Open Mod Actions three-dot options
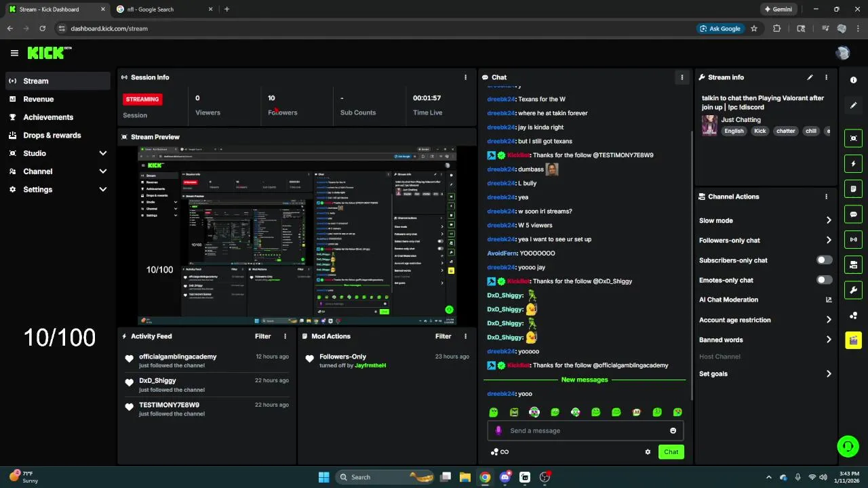The height and width of the screenshot is (488, 868). 465,336
